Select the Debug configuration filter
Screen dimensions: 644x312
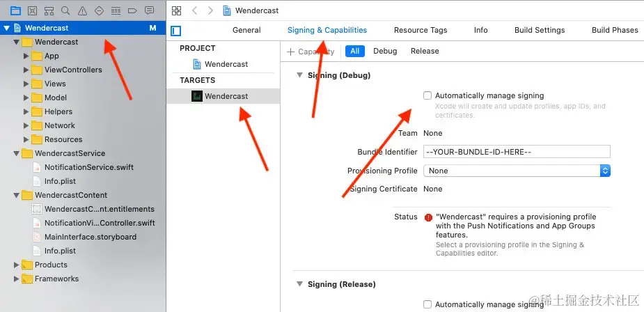click(x=385, y=51)
